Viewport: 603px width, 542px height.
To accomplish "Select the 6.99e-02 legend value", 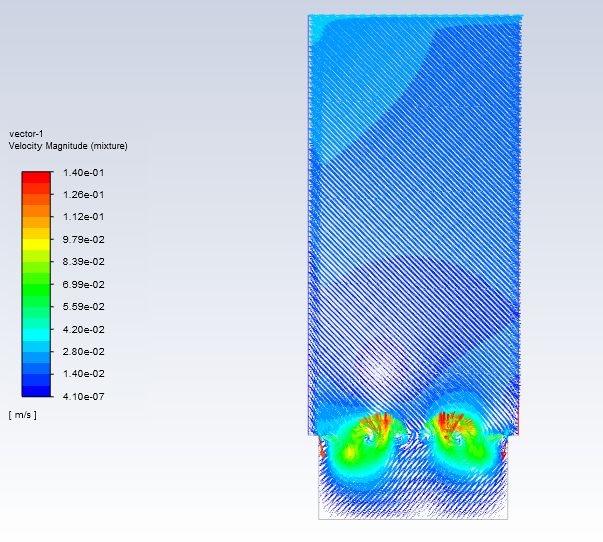I will pos(83,285).
